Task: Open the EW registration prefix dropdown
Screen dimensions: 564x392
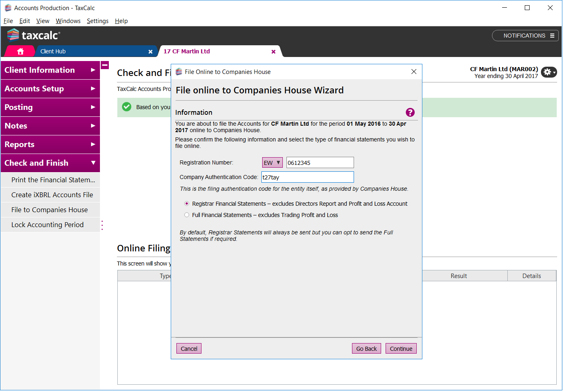Action: (x=272, y=162)
